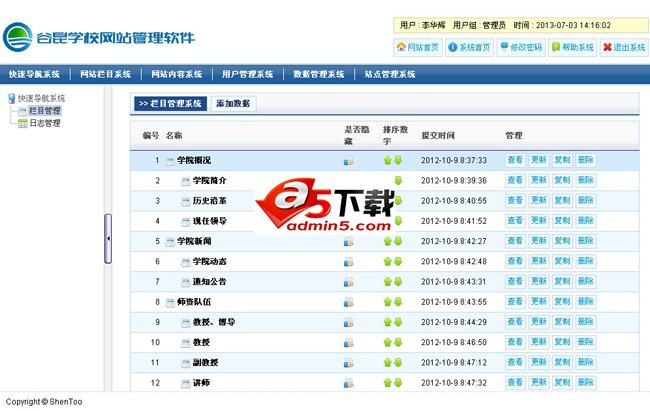The width and height of the screenshot is (650, 411).
Task: Click 提交时间 column header
Action: point(438,136)
